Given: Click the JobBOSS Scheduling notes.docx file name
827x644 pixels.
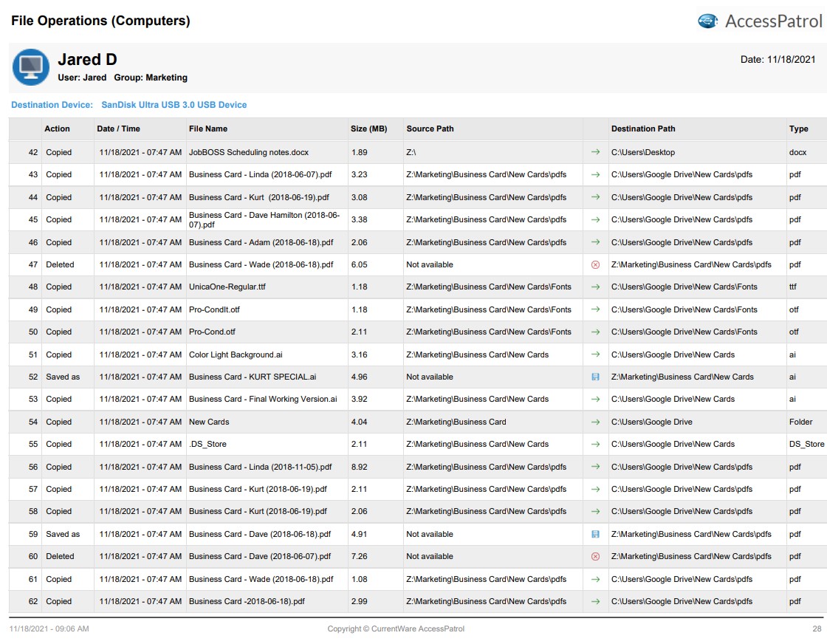Looking at the screenshot, I should [x=248, y=152].
